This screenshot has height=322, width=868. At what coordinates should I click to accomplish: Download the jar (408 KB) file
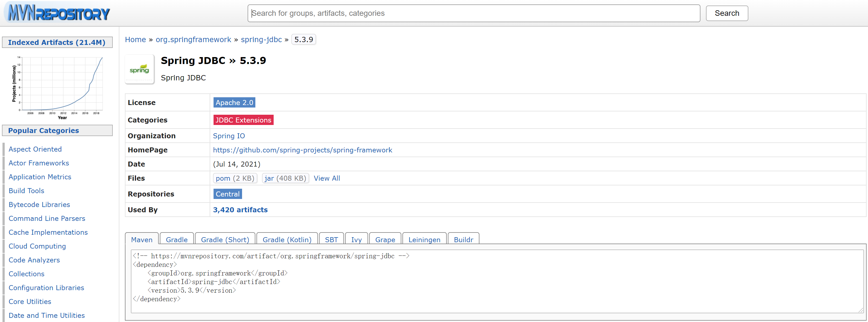(x=285, y=178)
